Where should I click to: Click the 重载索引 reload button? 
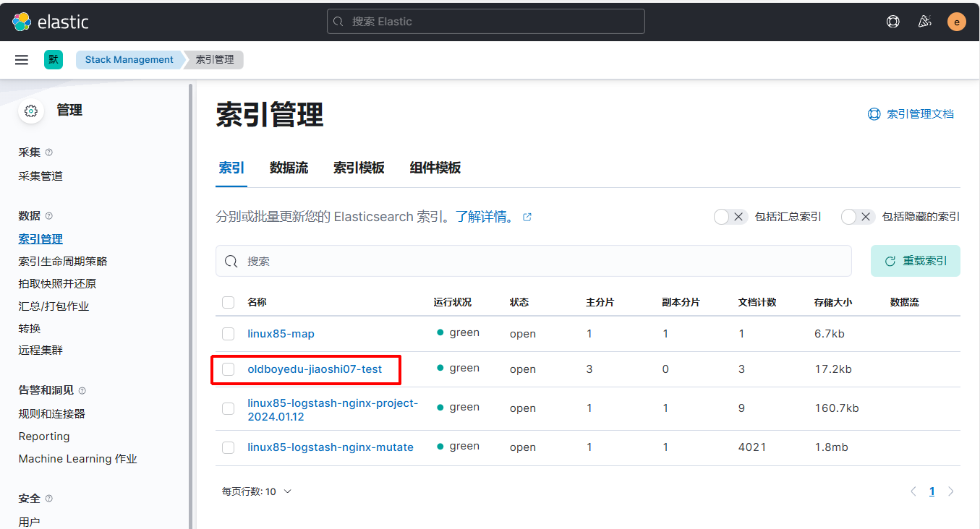click(915, 261)
